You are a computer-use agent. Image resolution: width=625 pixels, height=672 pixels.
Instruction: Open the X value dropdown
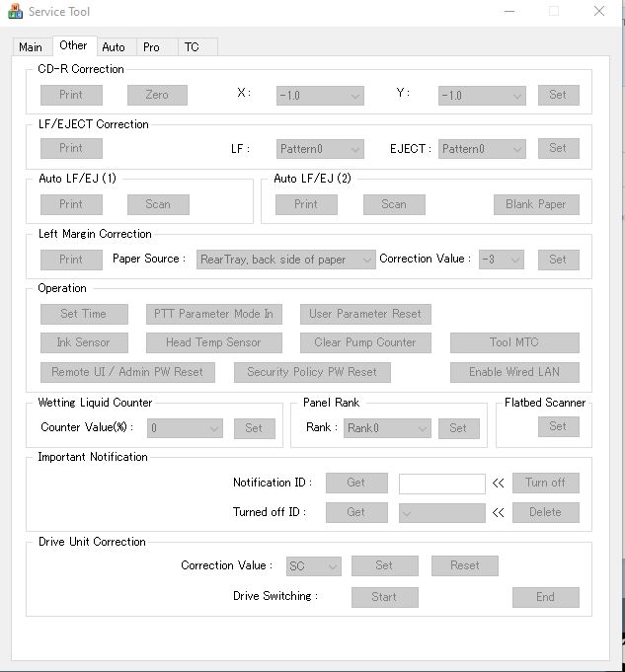click(320, 96)
